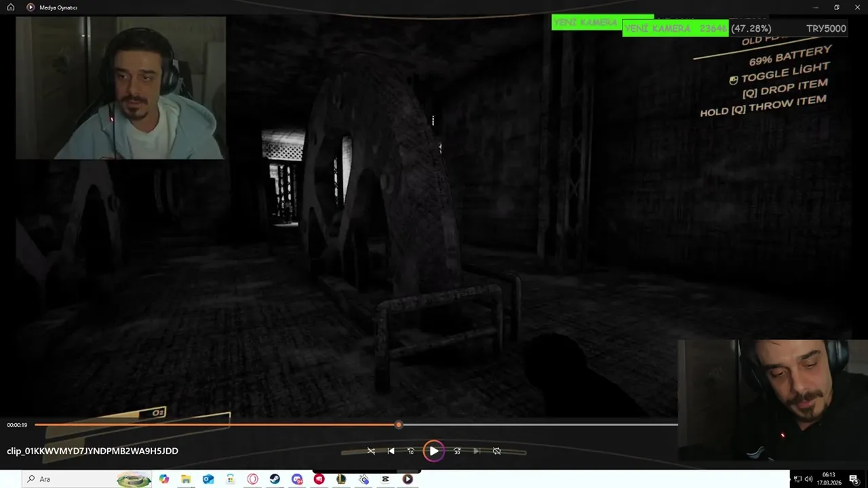Viewport: 868px width, 488px height.
Task: Open Discord from the taskbar
Action: [297, 479]
